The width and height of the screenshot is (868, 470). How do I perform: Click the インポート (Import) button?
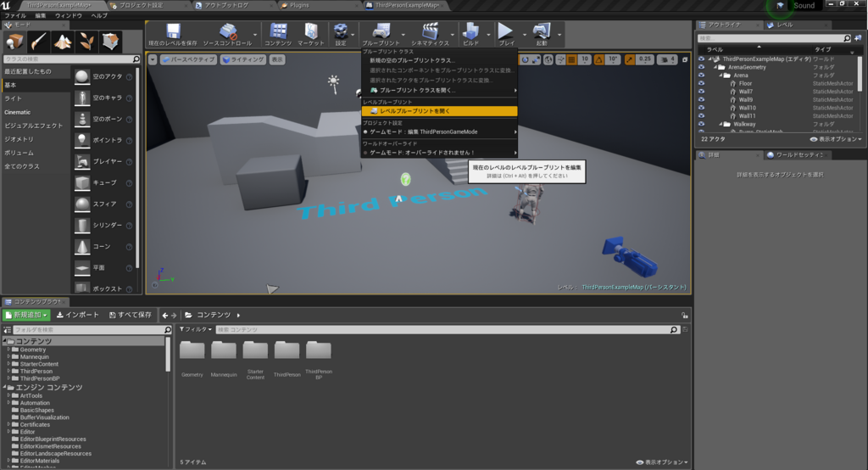tap(78, 315)
